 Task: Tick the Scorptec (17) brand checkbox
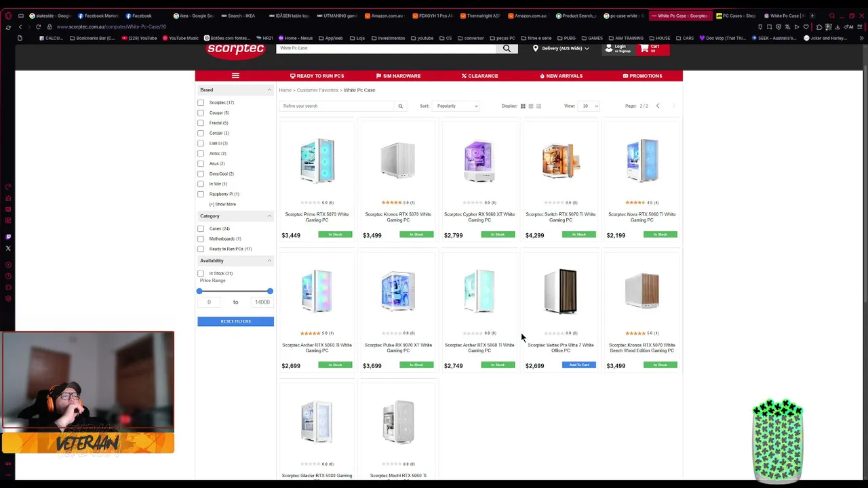201,102
